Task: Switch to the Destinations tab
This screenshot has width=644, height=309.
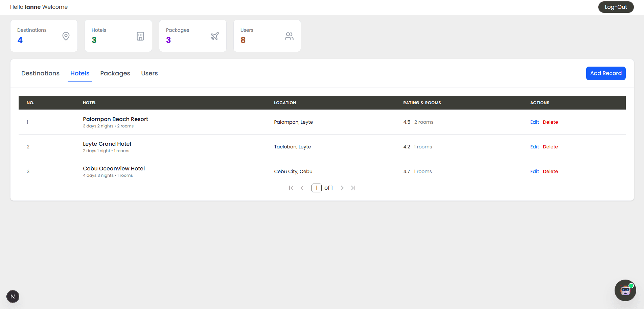Action: pyautogui.click(x=40, y=73)
